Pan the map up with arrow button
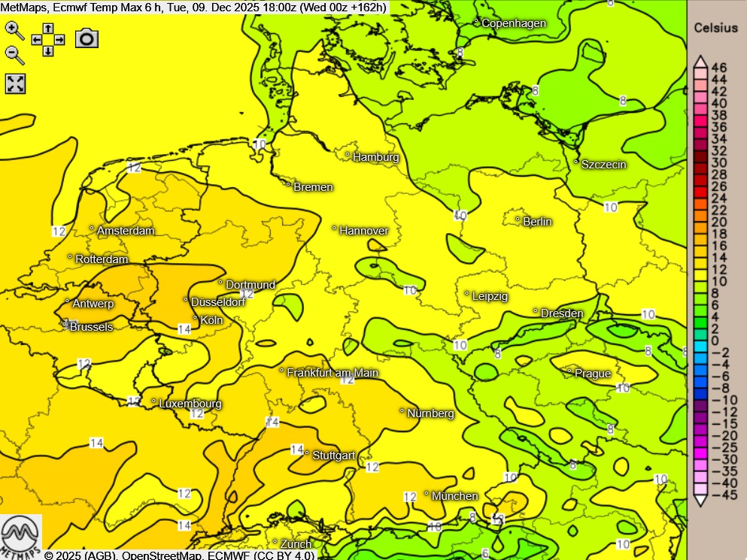Image resolution: width=747 pixels, height=560 pixels. tap(48, 28)
